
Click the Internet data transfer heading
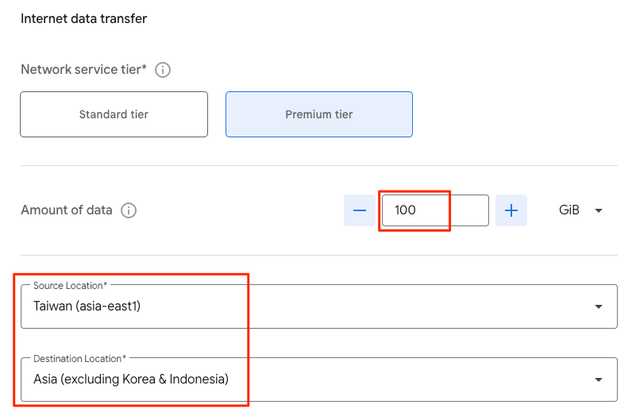pos(84,19)
